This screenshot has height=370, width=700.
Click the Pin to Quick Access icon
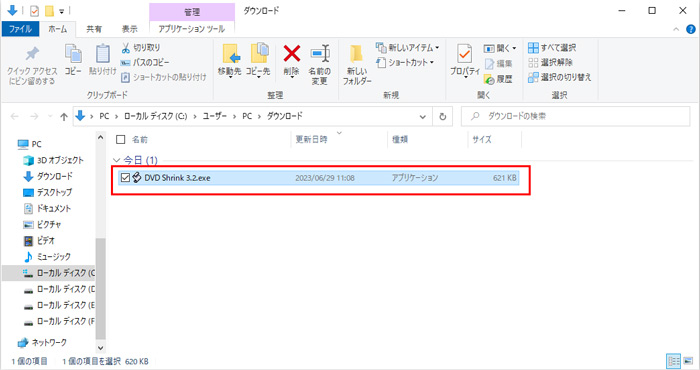[x=32, y=54]
